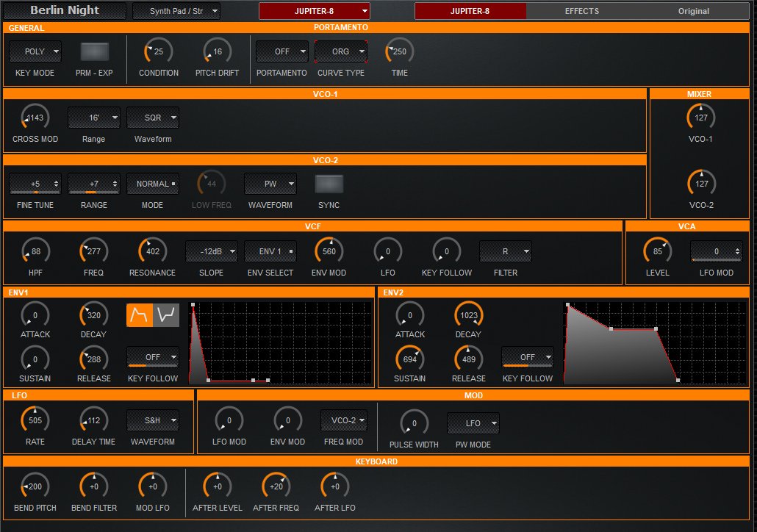757x532 pixels.
Task: Click the Mixer VCO-1 level knob
Action: 701,118
